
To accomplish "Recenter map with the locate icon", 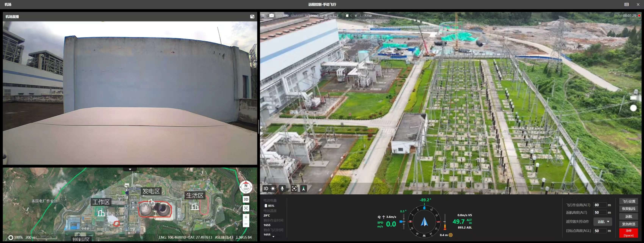I will pyautogui.click(x=246, y=208).
